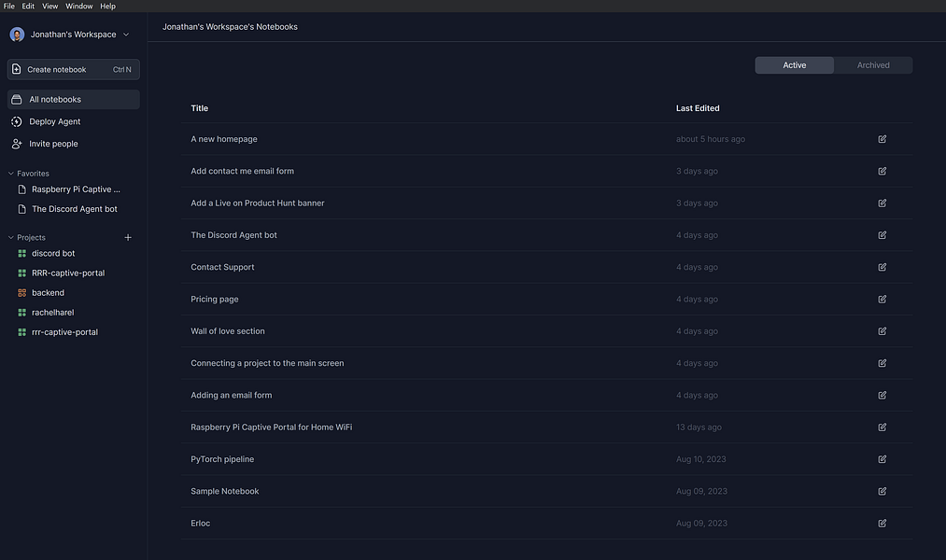
Task: Open the File menu
Action: [x=9, y=6]
